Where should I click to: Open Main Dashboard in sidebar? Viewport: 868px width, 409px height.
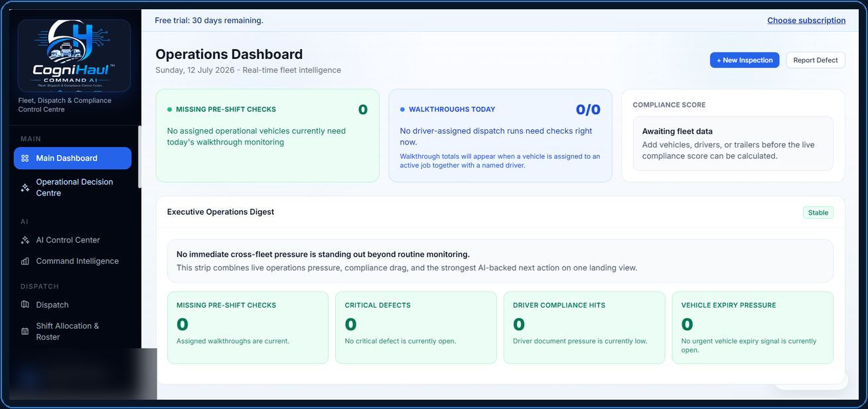[72, 158]
